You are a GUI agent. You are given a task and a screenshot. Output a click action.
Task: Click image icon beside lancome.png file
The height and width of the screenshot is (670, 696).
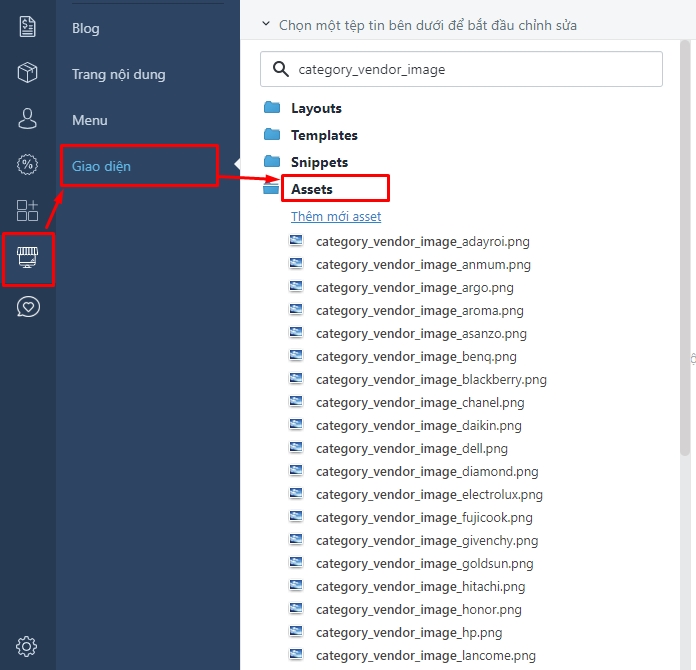(x=296, y=654)
